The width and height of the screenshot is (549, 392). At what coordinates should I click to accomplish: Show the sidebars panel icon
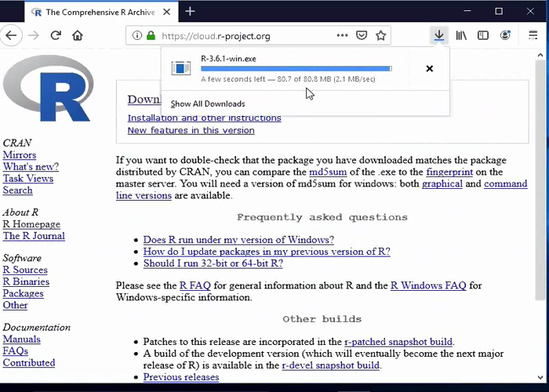coord(483,35)
